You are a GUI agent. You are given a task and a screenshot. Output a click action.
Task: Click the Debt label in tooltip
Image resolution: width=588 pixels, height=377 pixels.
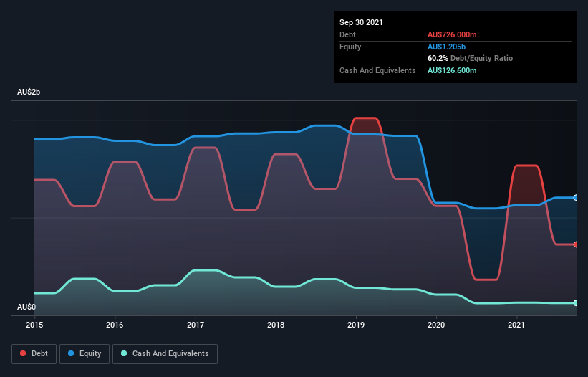[x=347, y=34]
